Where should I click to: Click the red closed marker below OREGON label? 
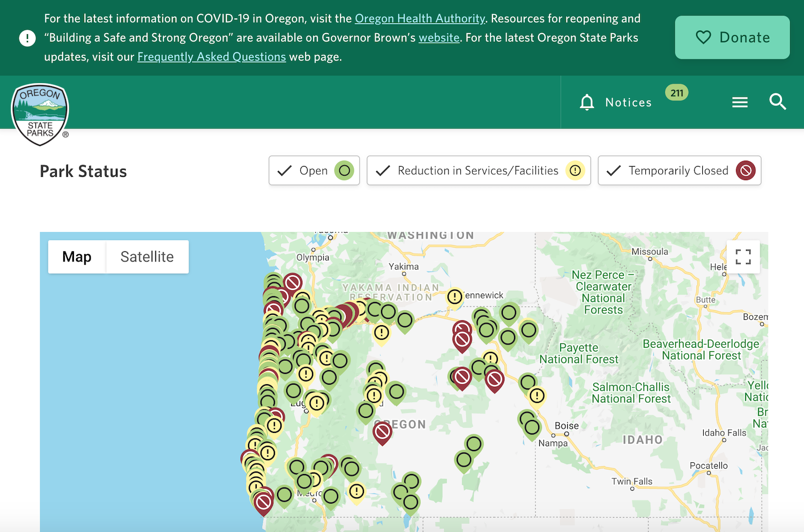[x=382, y=432]
